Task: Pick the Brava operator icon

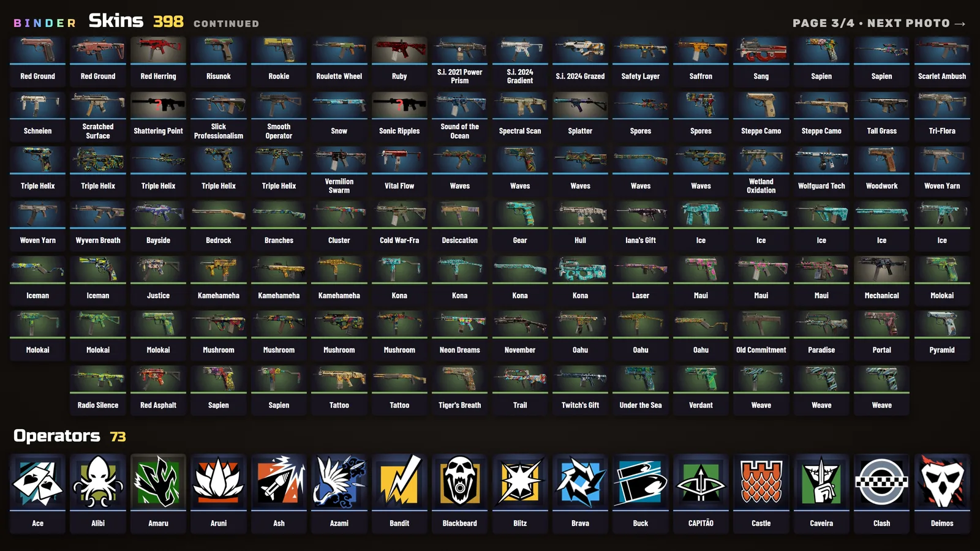Action: coord(581,482)
